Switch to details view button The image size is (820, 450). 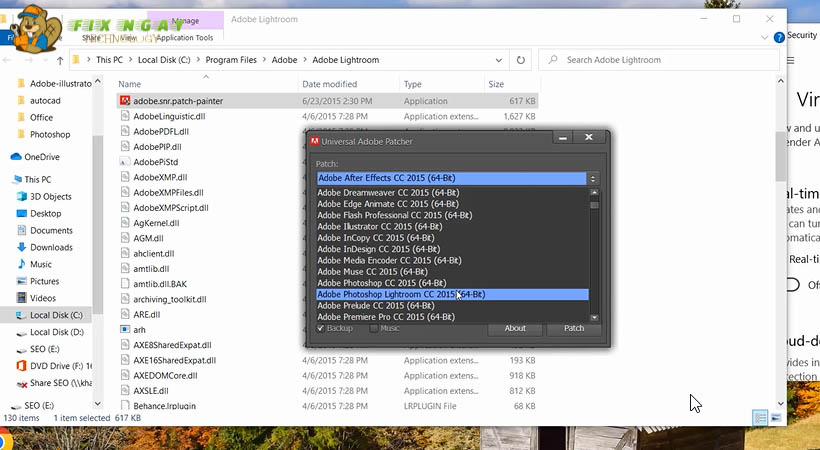pyautogui.click(x=760, y=418)
